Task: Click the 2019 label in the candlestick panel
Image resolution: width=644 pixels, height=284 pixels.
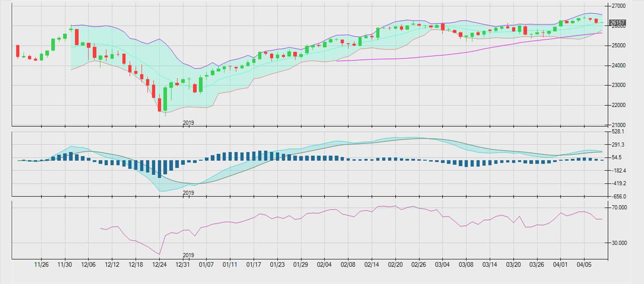Action: click(188, 122)
